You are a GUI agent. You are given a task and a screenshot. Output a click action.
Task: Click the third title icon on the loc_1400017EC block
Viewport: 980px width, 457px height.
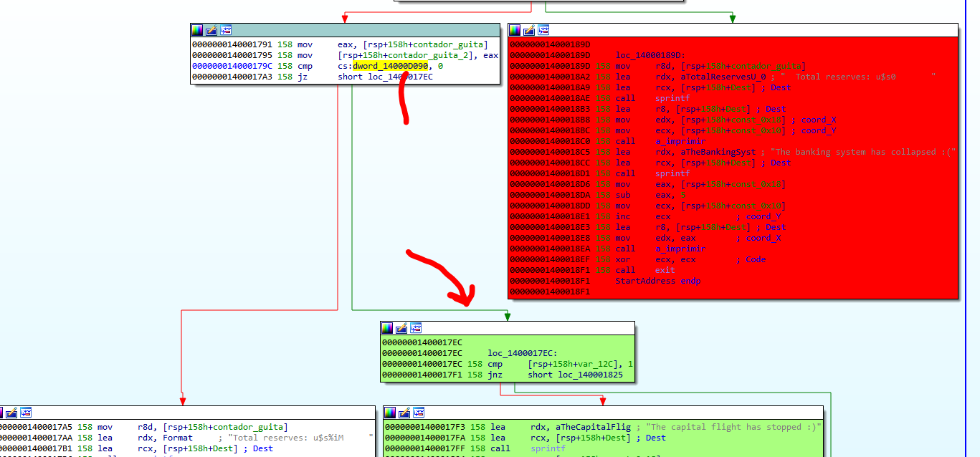[416, 328]
